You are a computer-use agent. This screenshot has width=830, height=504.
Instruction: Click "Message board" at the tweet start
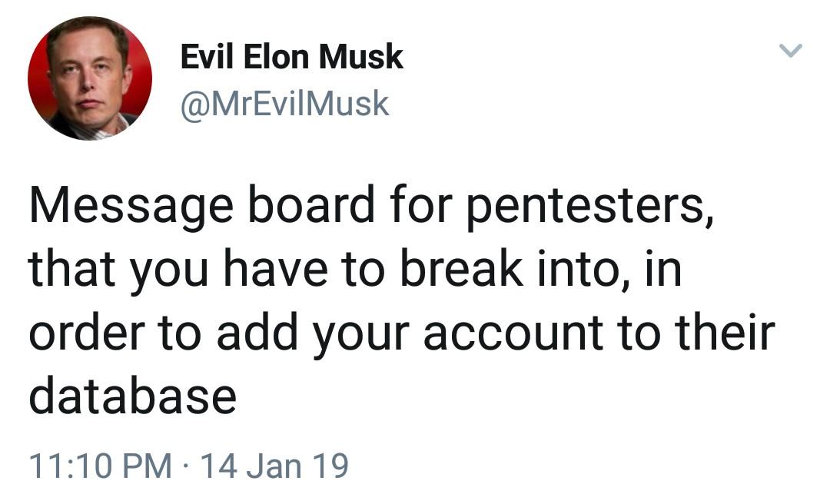202,205
